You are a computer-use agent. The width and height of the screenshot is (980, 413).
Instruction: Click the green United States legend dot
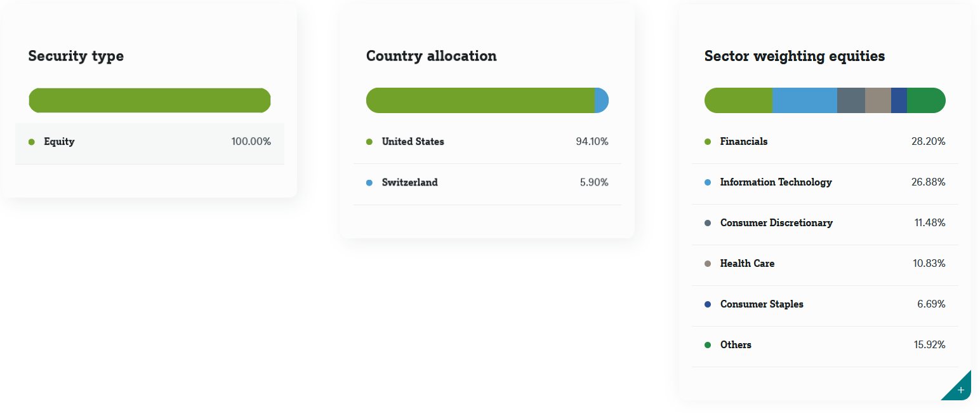(x=369, y=142)
